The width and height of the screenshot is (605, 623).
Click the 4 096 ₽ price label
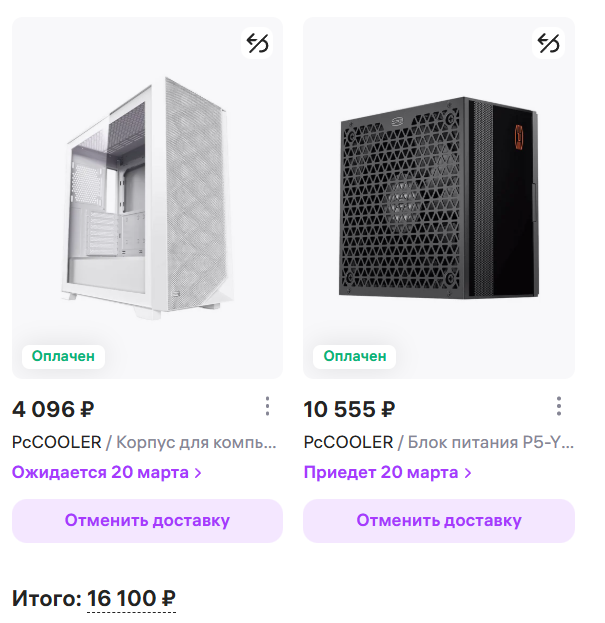tap(53, 409)
